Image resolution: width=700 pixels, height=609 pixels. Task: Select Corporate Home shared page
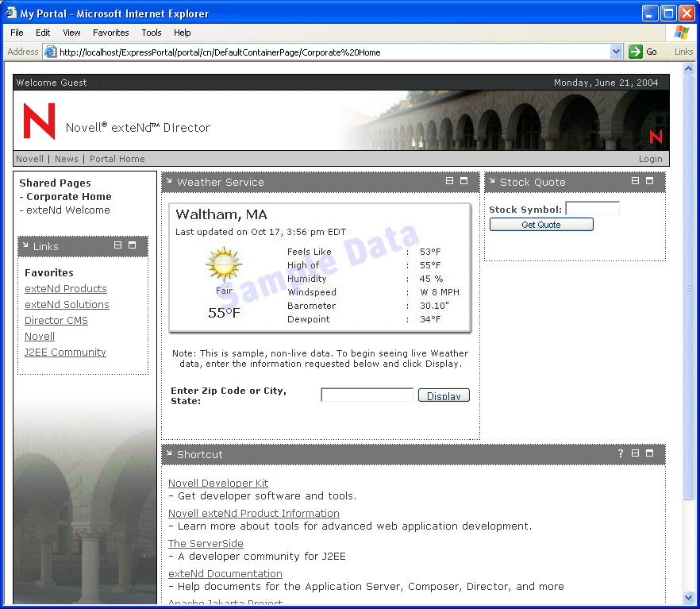[69, 196]
